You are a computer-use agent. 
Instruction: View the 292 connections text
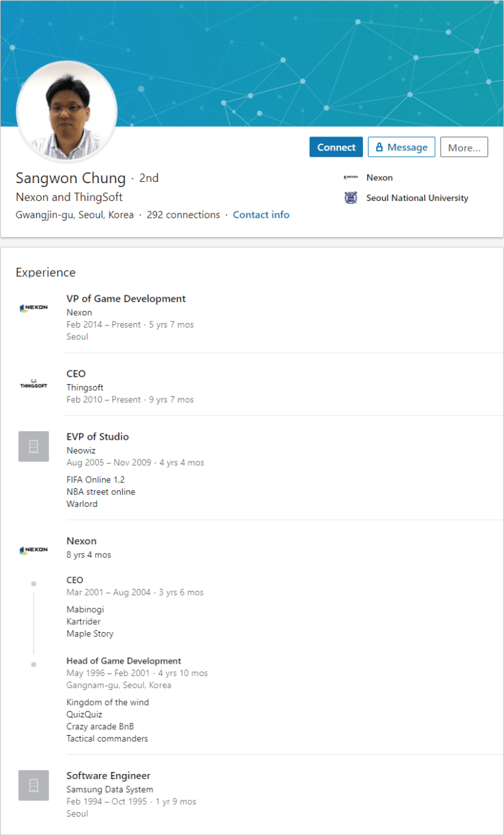click(183, 215)
